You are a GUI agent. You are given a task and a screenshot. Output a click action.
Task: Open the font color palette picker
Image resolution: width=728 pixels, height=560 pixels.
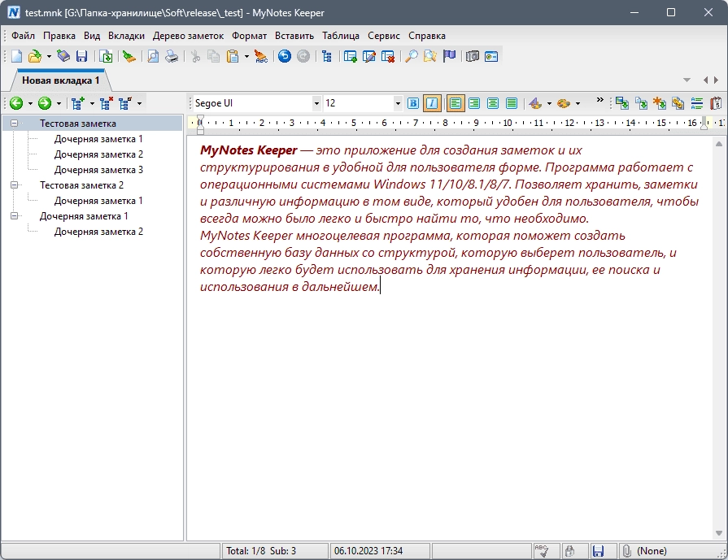[x=535, y=103]
